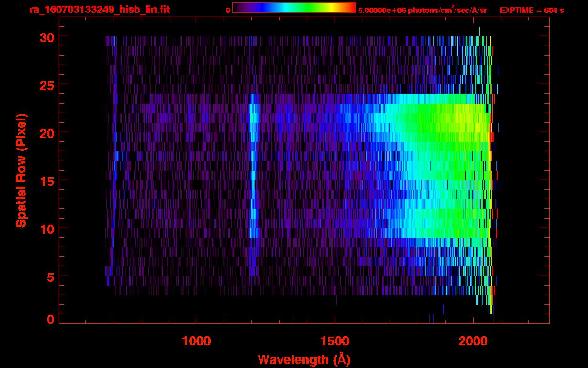Click the 2000 wavelength tick label
This screenshot has width=588, height=368.
point(473,341)
